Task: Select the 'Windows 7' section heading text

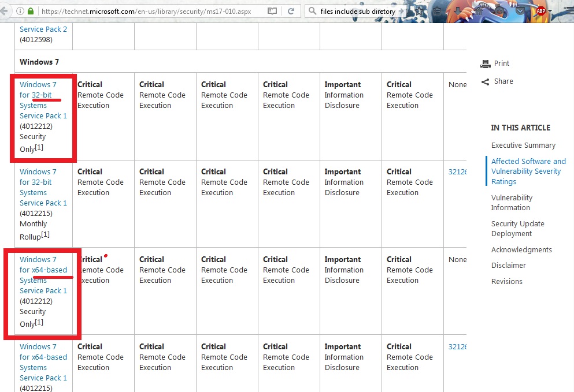Action: 39,62
